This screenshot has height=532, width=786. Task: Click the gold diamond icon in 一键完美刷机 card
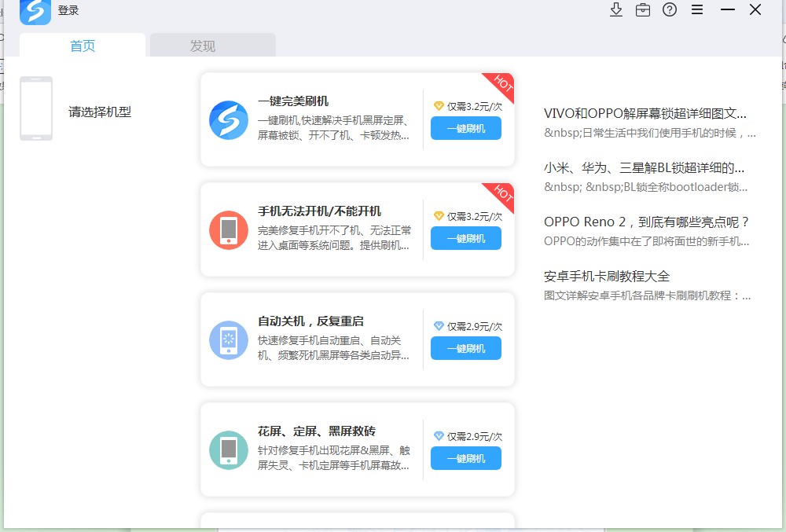pyautogui.click(x=439, y=106)
